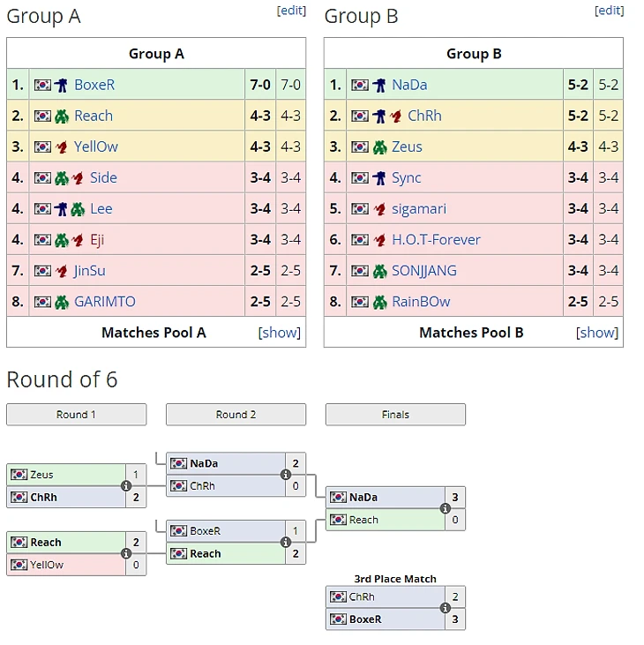Open the GARIMTO player page

105,302
